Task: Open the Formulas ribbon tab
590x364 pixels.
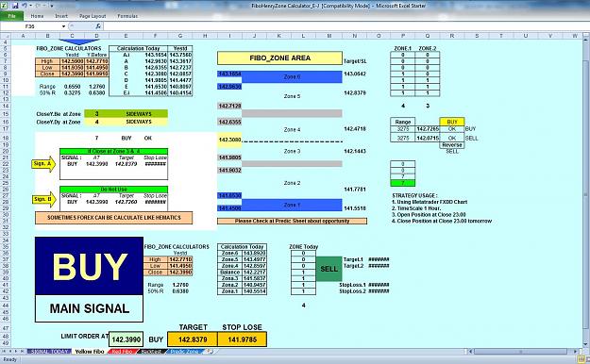Action: 127,16
